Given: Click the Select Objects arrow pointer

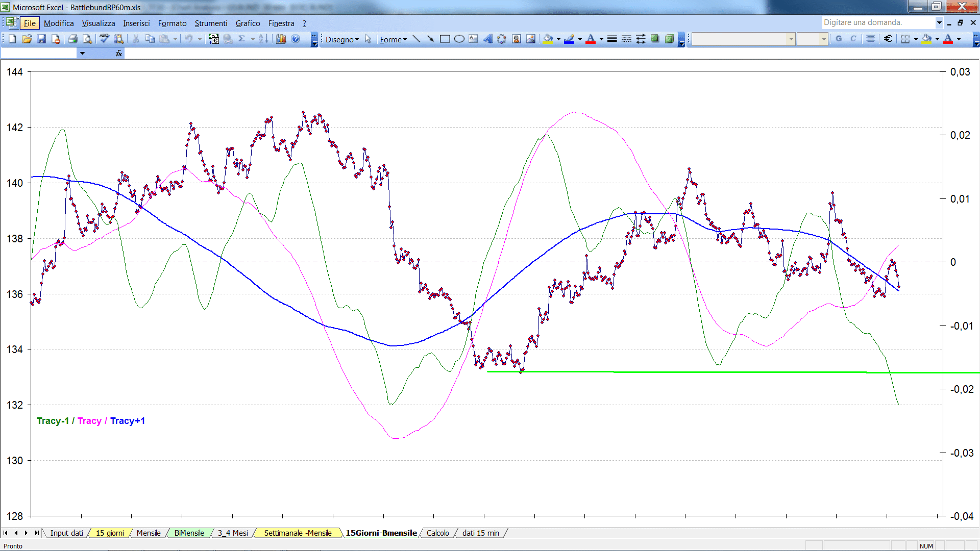Looking at the screenshot, I should [x=368, y=39].
